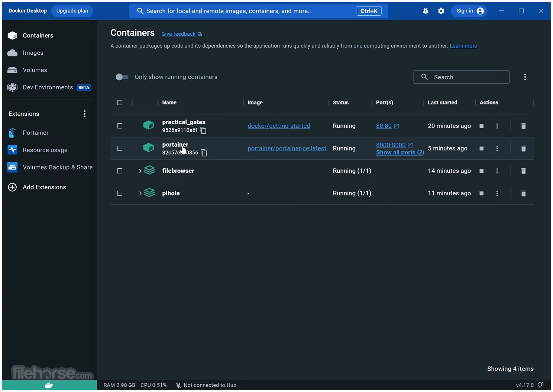The height and width of the screenshot is (392, 553).
Task: Open the troubleshoot bug icon
Action: 426,11
